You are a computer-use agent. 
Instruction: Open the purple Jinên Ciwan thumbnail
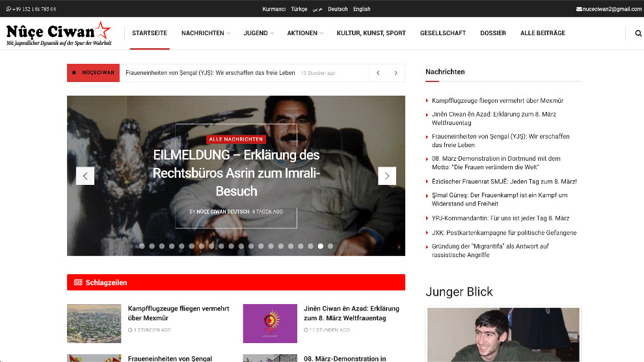[270, 324]
